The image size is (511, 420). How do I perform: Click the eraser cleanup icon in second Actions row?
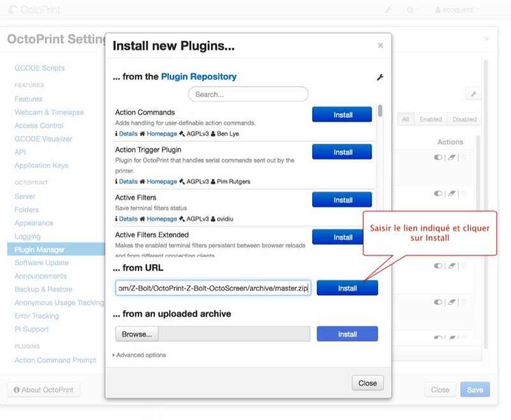pos(452,193)
